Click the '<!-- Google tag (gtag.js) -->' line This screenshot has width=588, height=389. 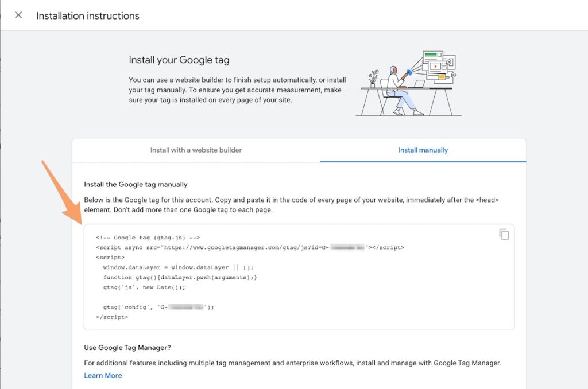[x=148, y=238]
